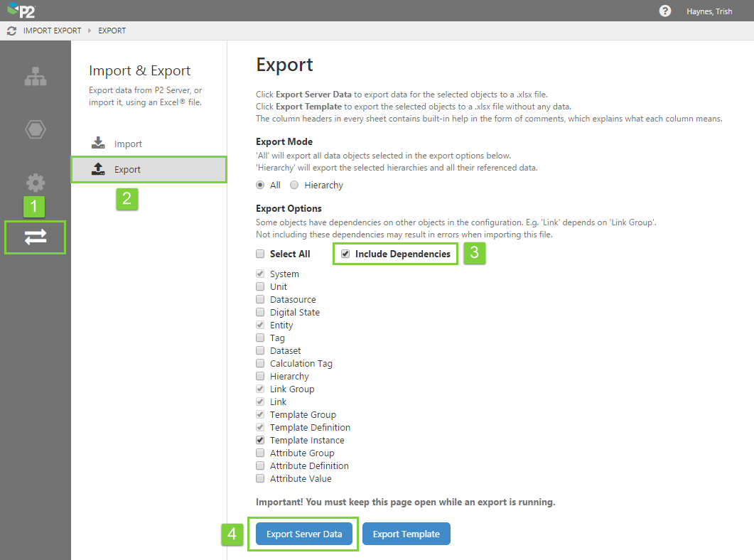Viewport: 754px width, 560px height.
Task: Open the help question mark icon
Action: pyautogui.click(x=665, y=11)
